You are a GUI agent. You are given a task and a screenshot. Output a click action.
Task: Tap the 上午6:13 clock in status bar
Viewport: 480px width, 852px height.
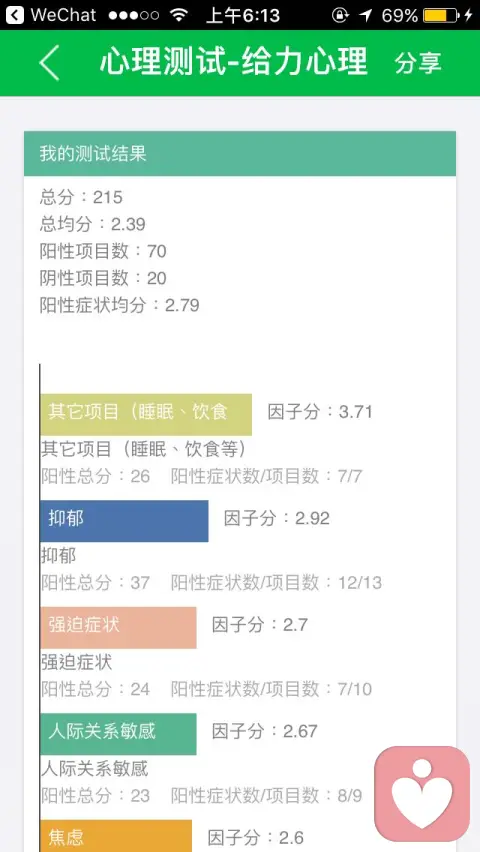click(x=243, y=15)
